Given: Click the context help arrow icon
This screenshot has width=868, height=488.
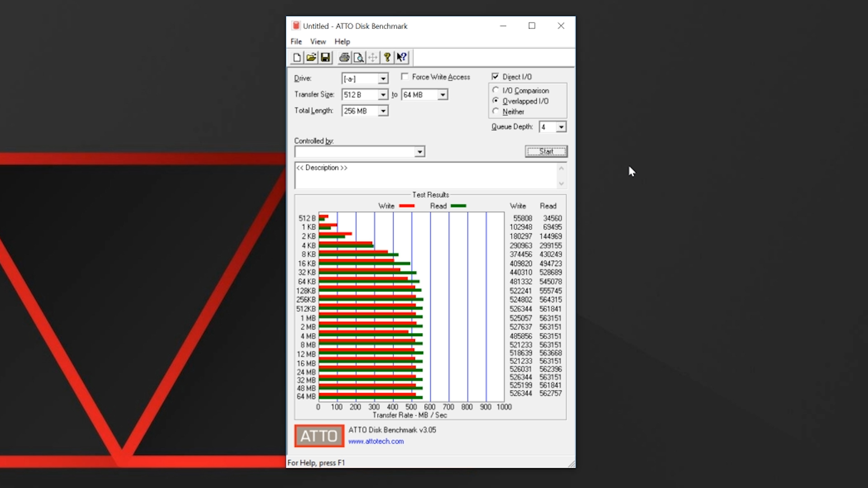Looking at the screenshot, I should (401, 57).
